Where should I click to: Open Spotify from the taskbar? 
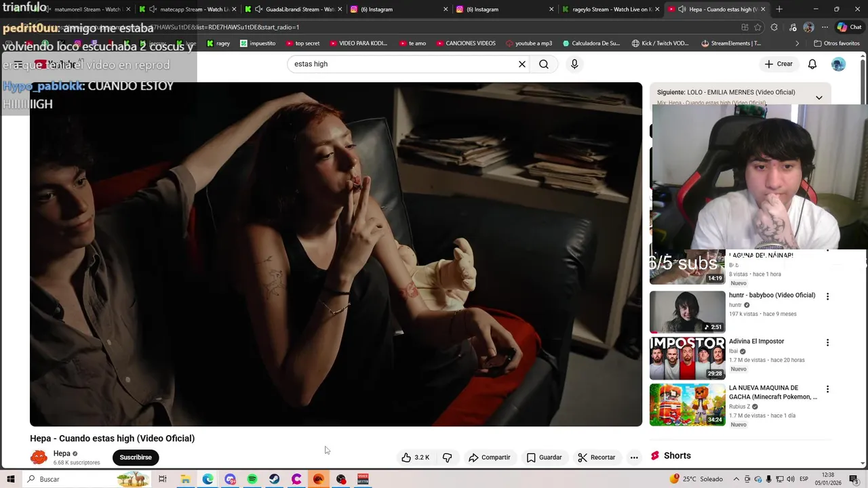252,479
